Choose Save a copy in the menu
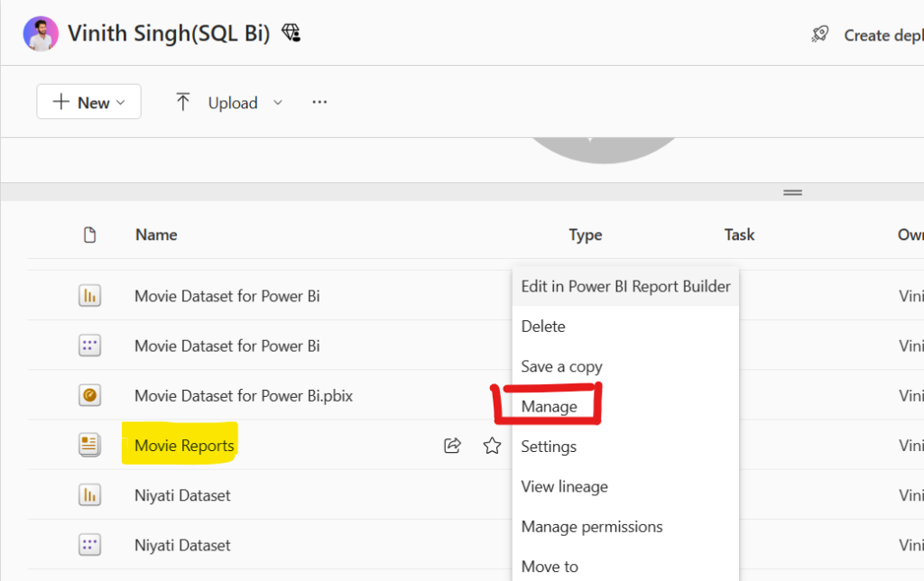 tap(626, 366)
